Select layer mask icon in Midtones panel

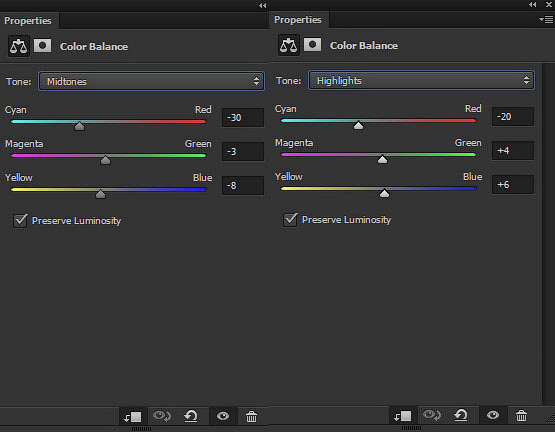point(42,46)
